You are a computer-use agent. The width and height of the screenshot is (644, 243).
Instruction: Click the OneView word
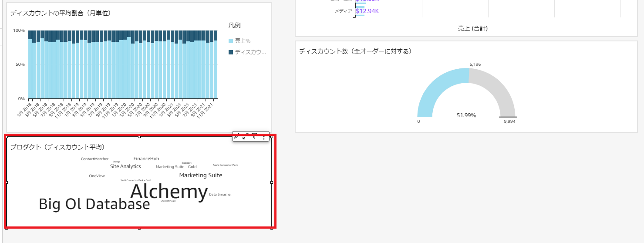pyautogui.click(x=97, y=176)
